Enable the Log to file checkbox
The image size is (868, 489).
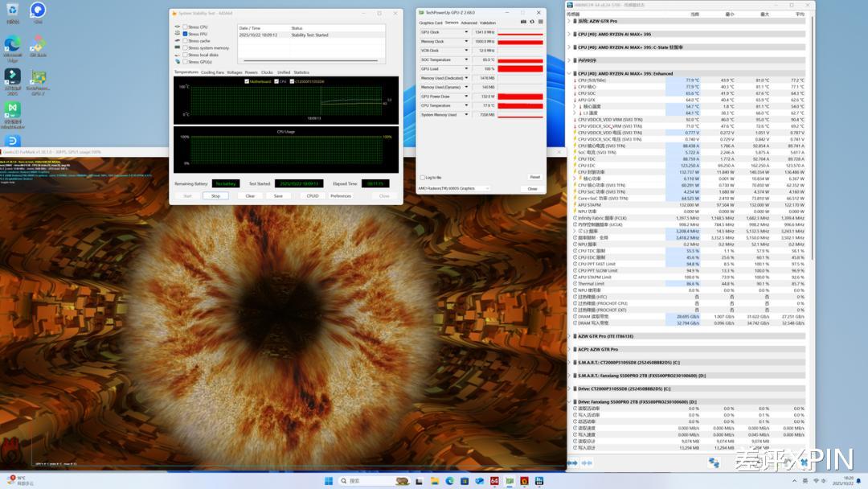tap(422, 177)
